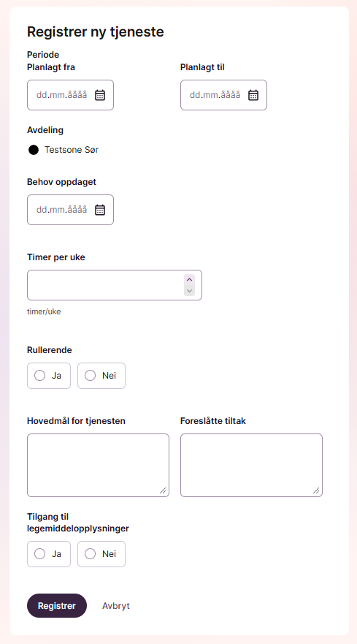Viewport: 357px width, 644px height.
Task: Select the Testsone Sør department radio
Action: pos(34,150)
